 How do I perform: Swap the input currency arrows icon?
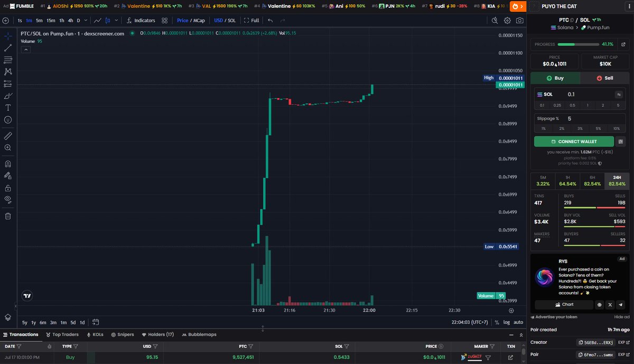618,95
